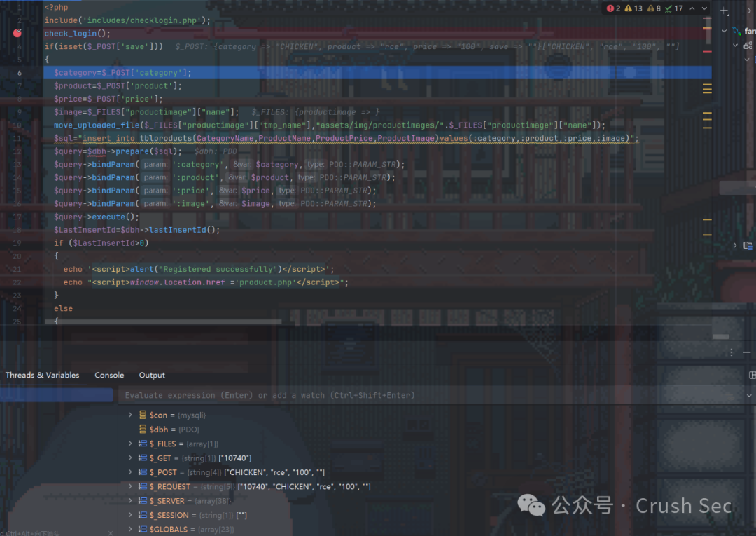
Task: Expand the $_FILES variable node
Action: pos(130,444)
